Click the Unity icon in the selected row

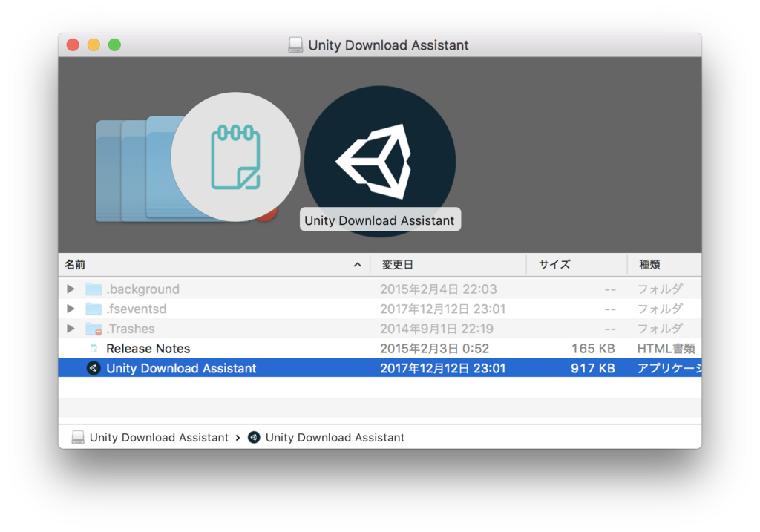[x=94, y=368]
